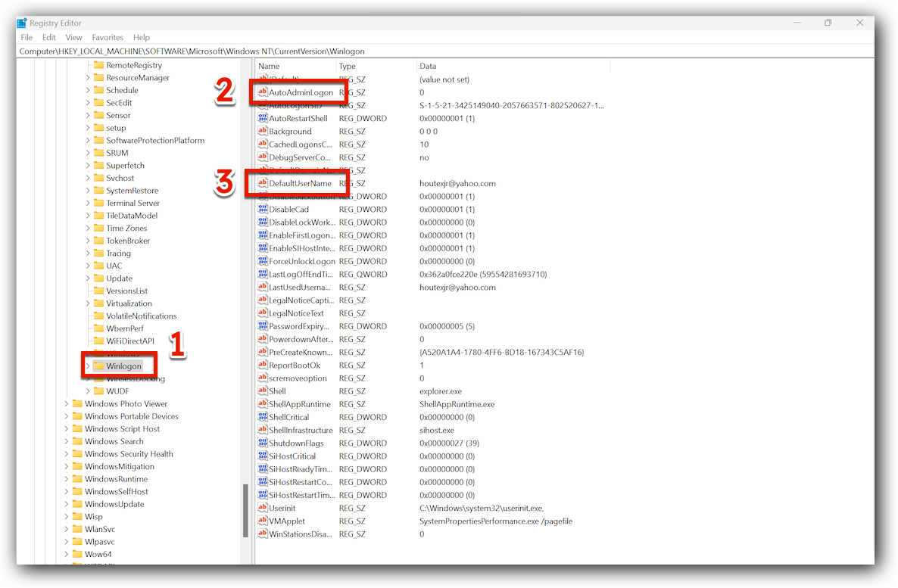The width and height of the screenshot is (898, 588).
Task: Click the Windows Search folder icon
Action: click(x=77, y=441)
